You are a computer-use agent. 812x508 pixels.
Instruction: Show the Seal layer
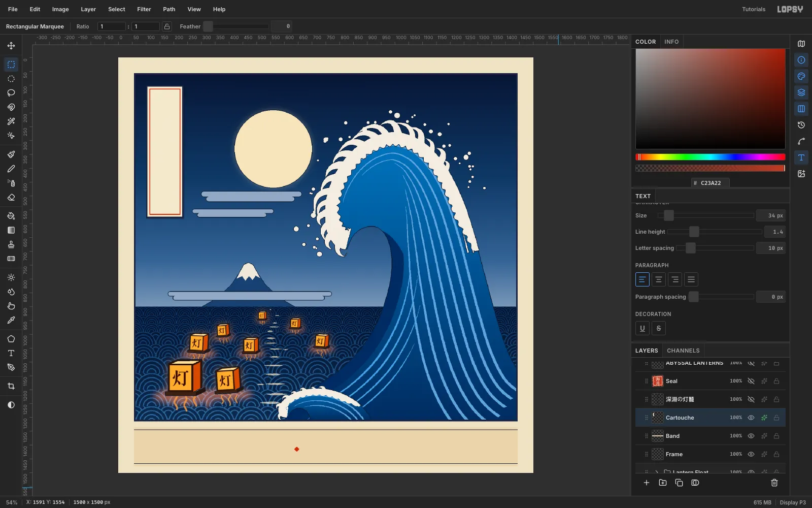[x=751, y=381]
